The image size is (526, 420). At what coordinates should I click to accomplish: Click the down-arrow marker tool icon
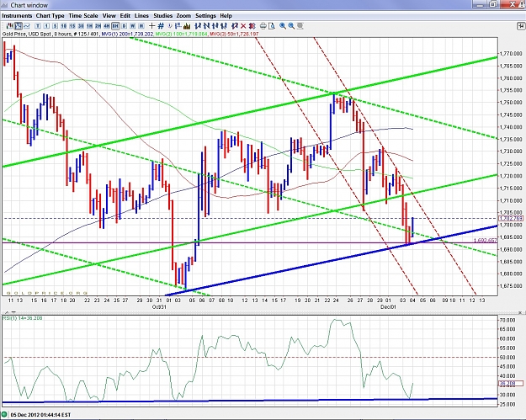tap(169, 26)
